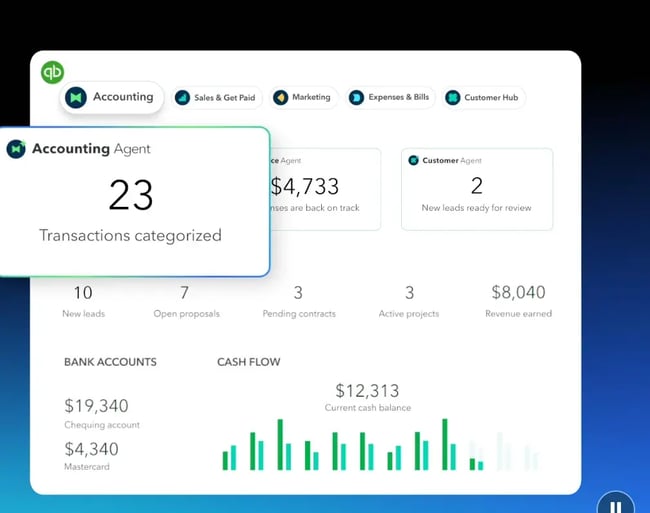Click the Accounting Agent card icon
The width and height of the screenshot is (650, 513).
point(16,149)
